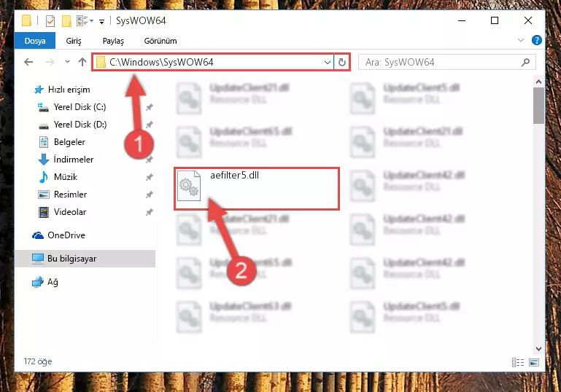The height and width of the screenshot is (392, 561).
Task: Click the pin icon next to Yerel Disk (C:)
Action: click(x=150, y=107)
